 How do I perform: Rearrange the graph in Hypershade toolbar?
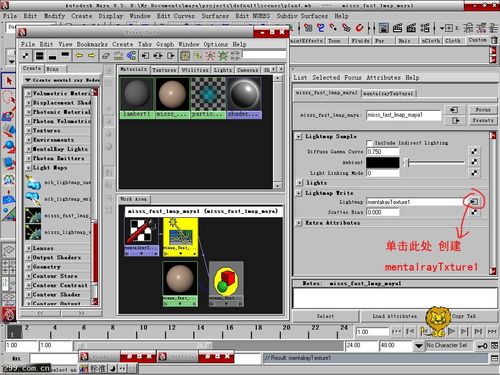tap(118, 55)
